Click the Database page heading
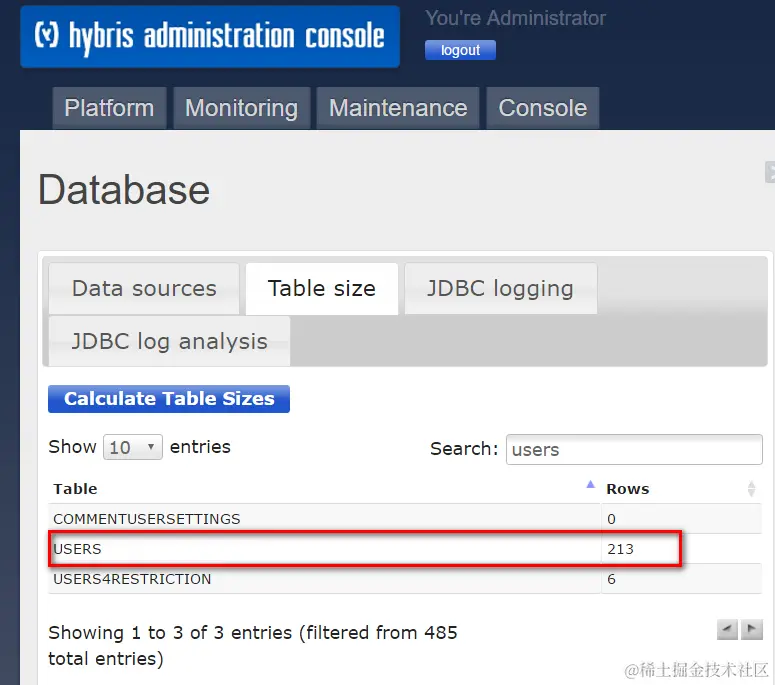The width and height of the screenshot is (775, 685). coord(124,190)
